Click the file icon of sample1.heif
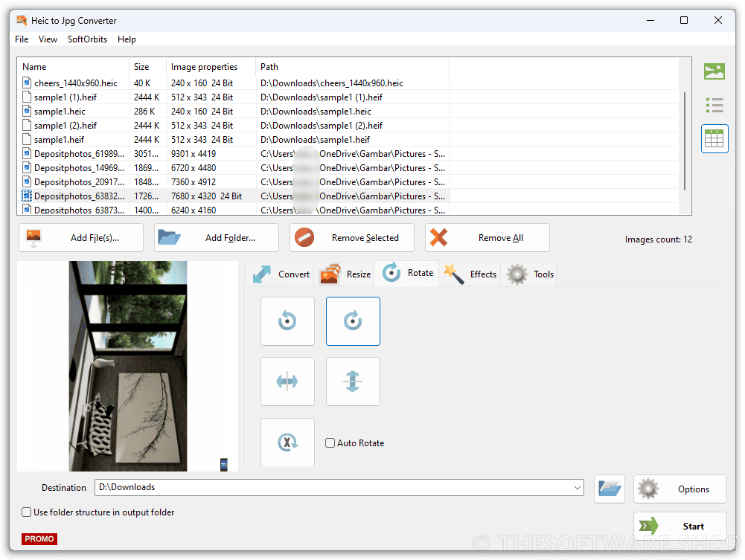Viewport: 745px width, 560px height. pyautogui.click(x=27, y=140)
